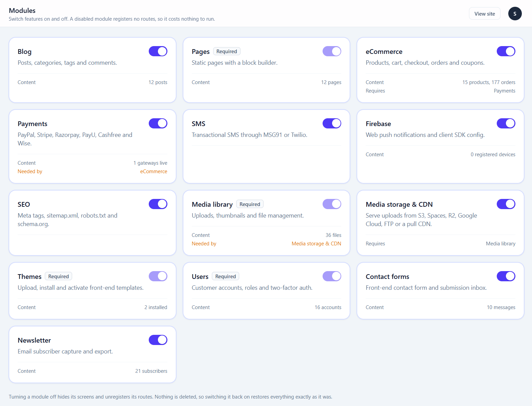Click the View site button
The image size is (532, 406).
click(x=485, y=14)
